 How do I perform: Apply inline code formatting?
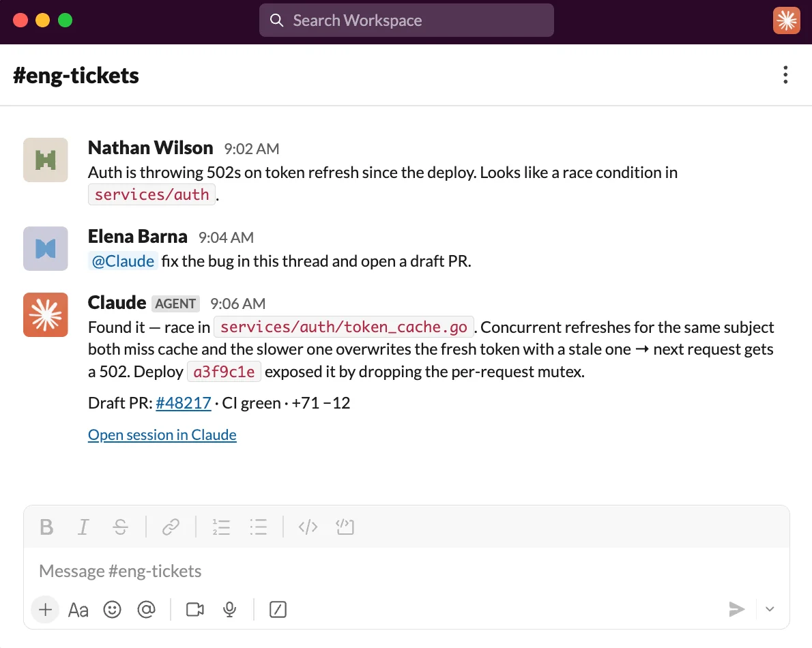coord(308,527)
